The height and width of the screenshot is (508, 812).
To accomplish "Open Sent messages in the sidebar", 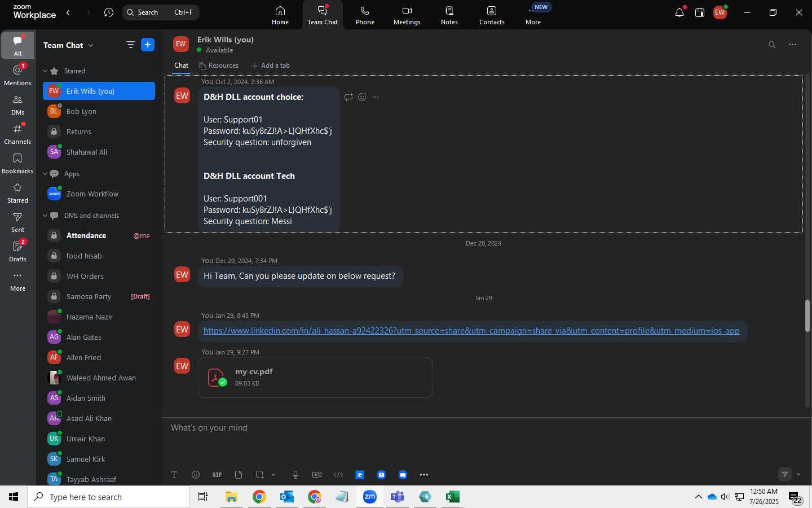I will 17,221.
